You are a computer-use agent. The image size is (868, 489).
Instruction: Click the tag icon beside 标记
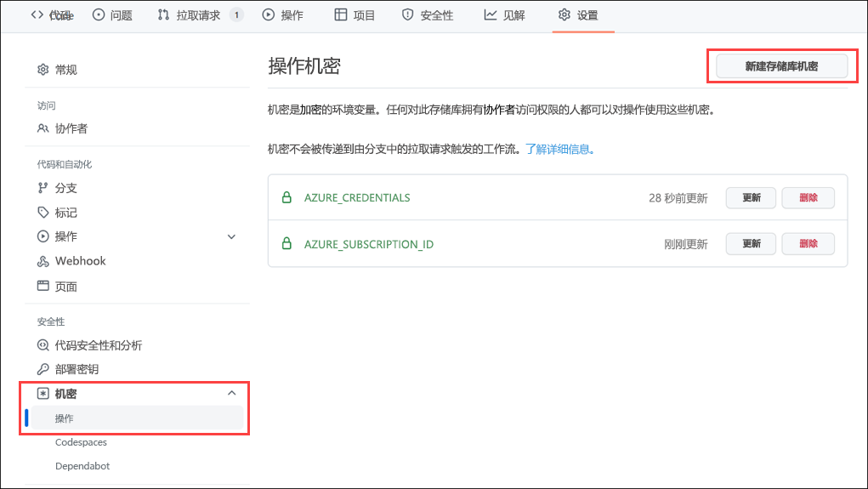43,212
